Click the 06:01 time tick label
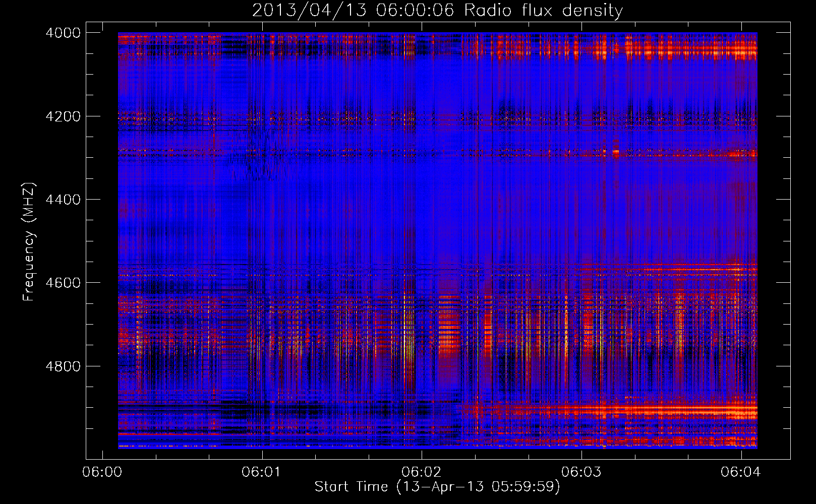Viewport: 816px width, 504px height. point(262,472)
